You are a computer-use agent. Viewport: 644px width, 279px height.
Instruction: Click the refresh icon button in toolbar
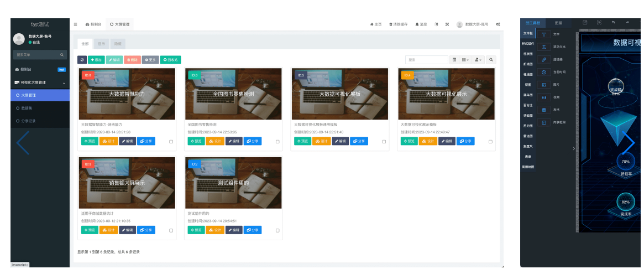pos(82,60)
